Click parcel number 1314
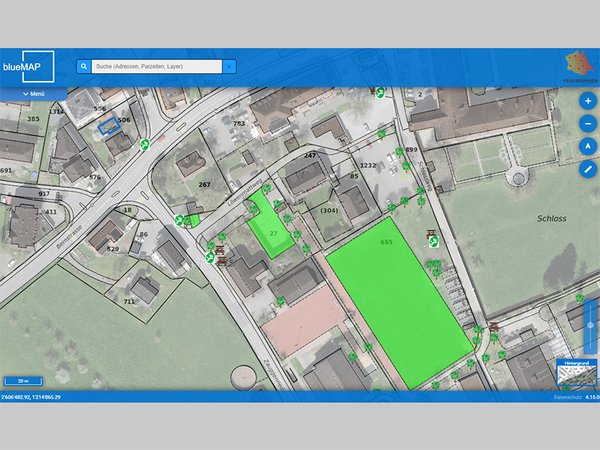This screenshot has width=600, height=450. (56, 111)
